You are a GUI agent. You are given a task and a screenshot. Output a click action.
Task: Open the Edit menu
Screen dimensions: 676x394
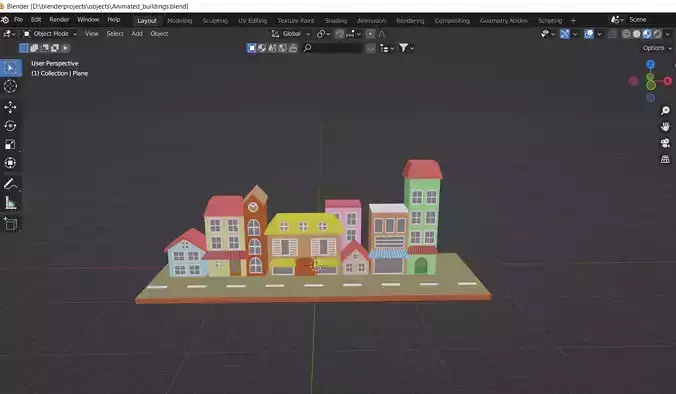click(x=36, y=20)
